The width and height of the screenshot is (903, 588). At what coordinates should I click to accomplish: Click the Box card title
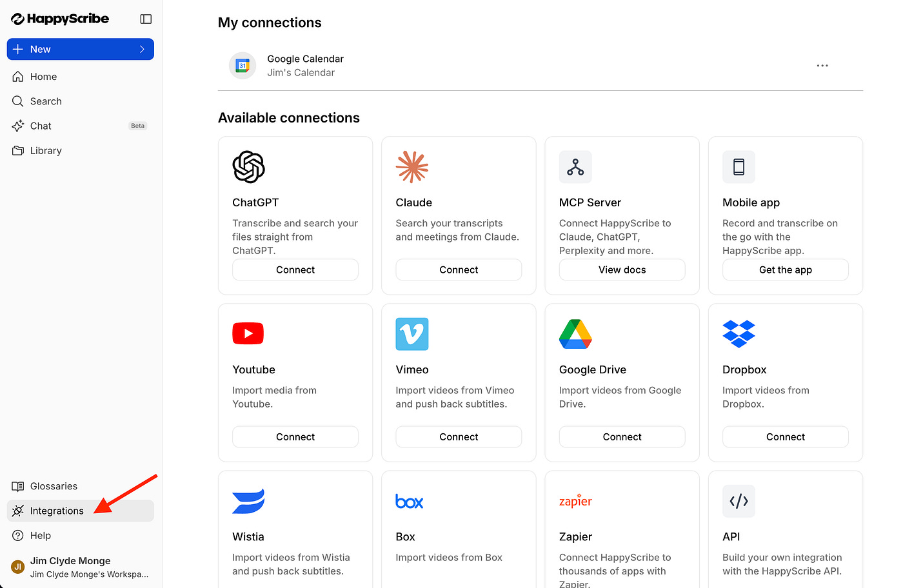pos(405,536)
